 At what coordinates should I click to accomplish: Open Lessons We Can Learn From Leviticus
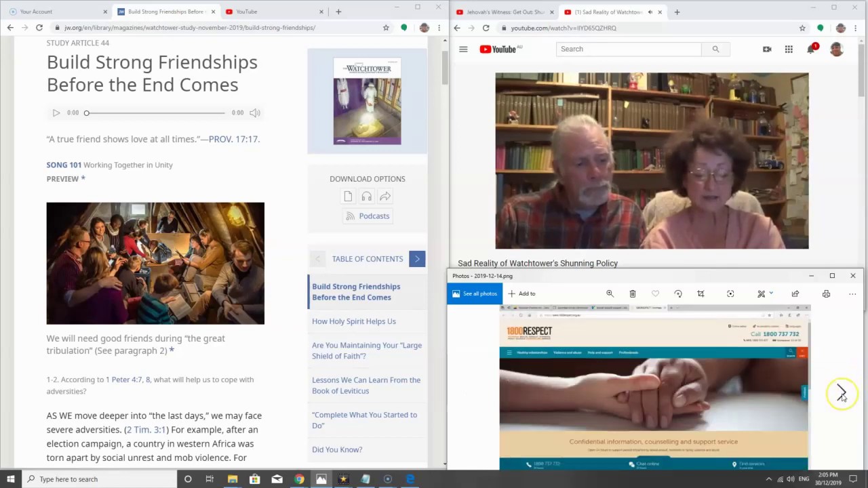tap(366, 385)
